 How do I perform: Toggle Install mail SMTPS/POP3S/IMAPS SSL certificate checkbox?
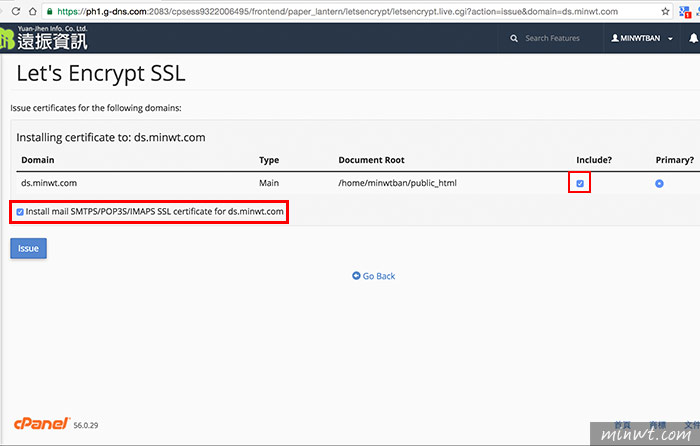[20, 212]
